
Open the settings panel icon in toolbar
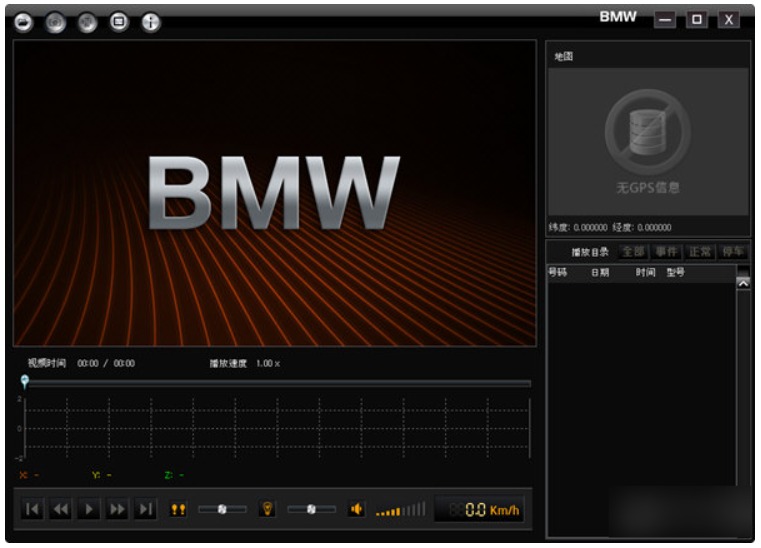119,22
